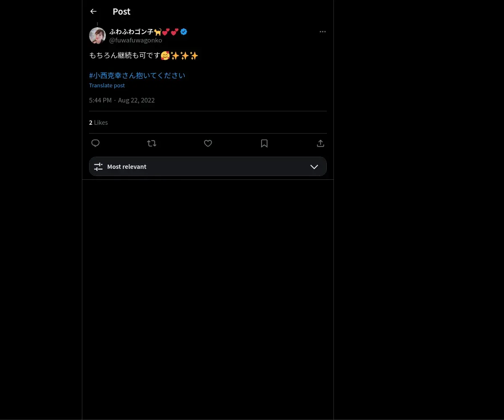
Task: Open the author's profile avatar
Action: tap(97, 36)
